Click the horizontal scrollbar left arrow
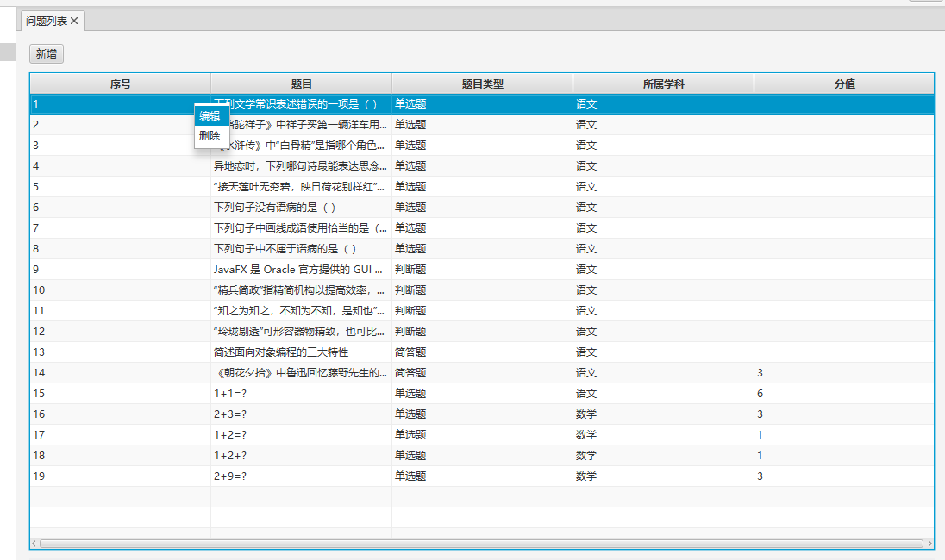Viewport: 945px width, 560px height. (34, 544)
